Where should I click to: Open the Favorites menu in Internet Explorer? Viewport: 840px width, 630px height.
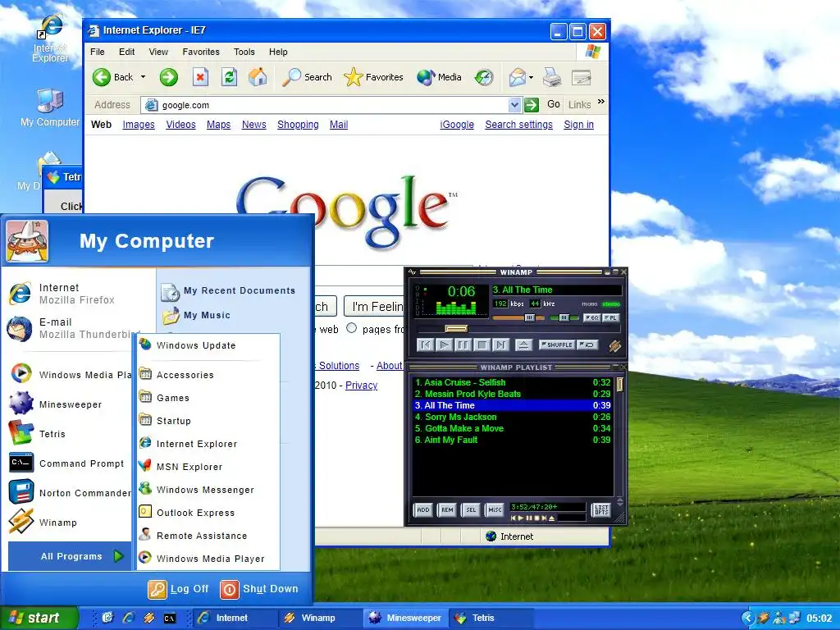coord(201,52)
